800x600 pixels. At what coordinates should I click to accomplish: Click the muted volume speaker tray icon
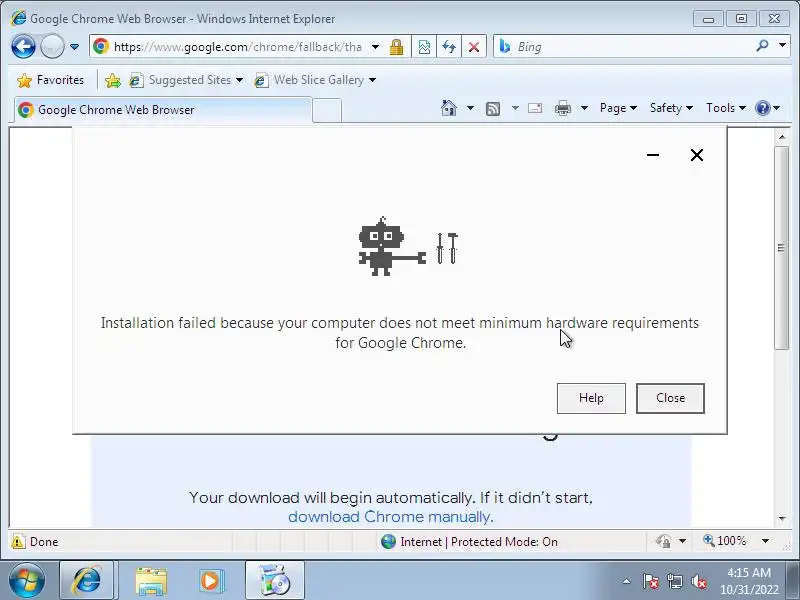point(699,582)
